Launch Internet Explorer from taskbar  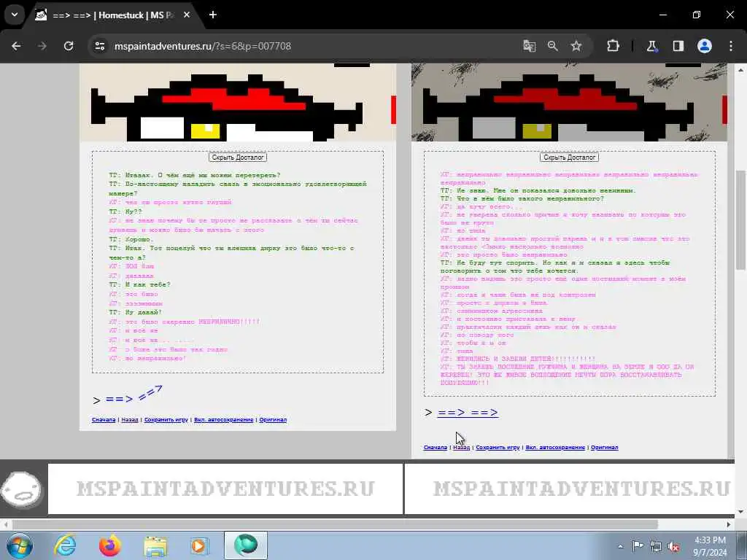[65, 545]
